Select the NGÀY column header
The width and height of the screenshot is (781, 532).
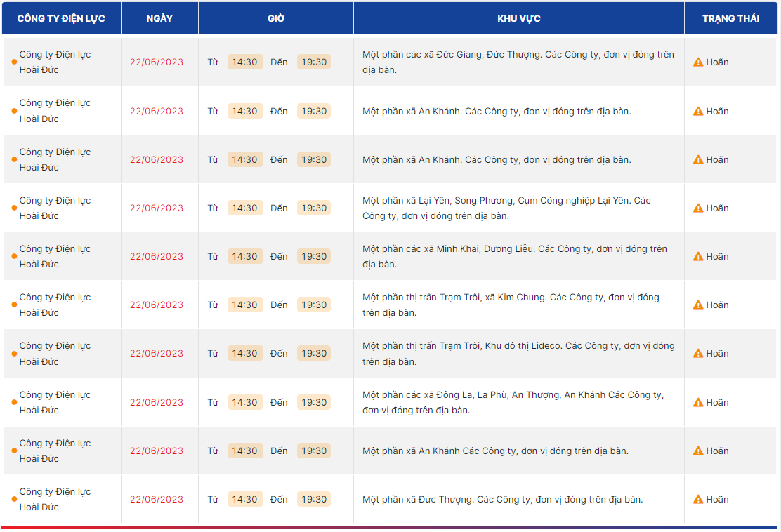click(159, 18)
